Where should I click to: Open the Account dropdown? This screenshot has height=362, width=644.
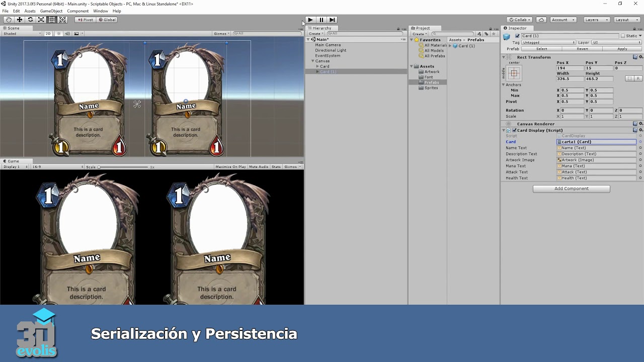point(563,20)
